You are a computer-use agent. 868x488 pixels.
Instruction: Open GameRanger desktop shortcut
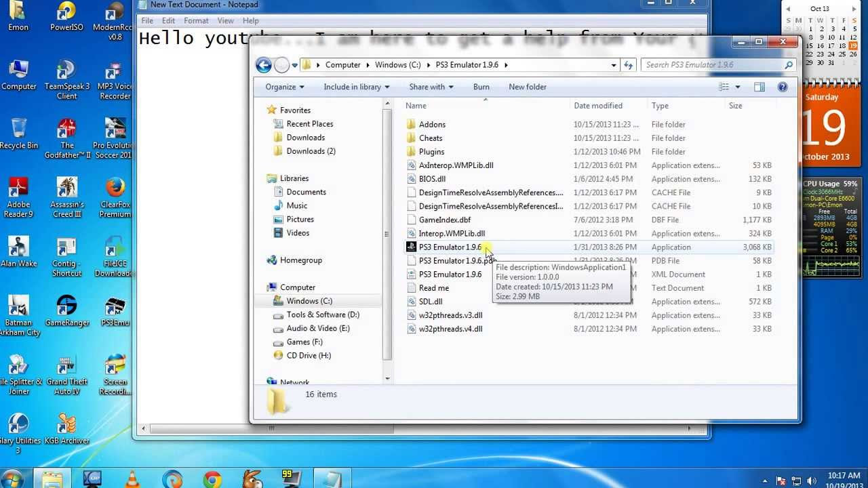tap(66, 311)
